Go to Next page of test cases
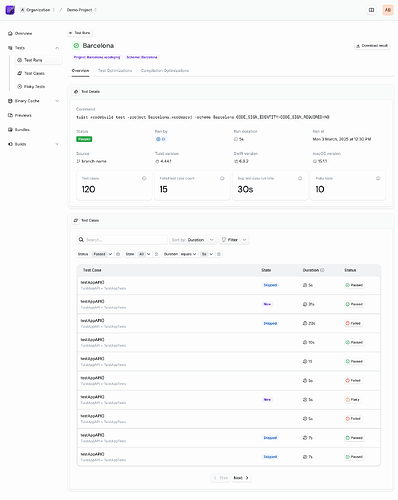 tap(241, 478)
